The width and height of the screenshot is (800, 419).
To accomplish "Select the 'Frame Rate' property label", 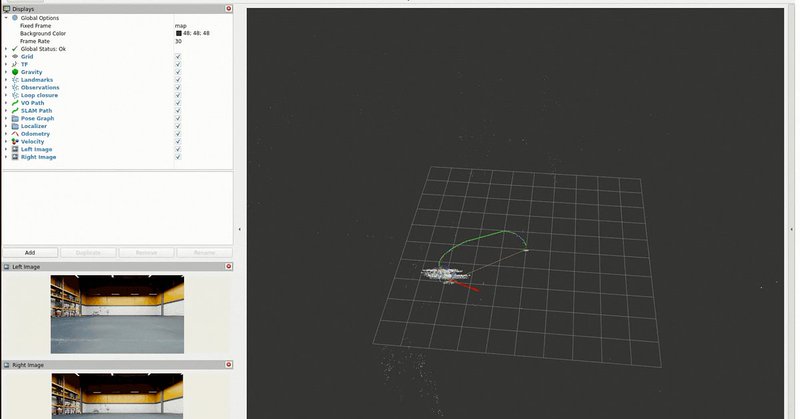I will click(35, 41).
